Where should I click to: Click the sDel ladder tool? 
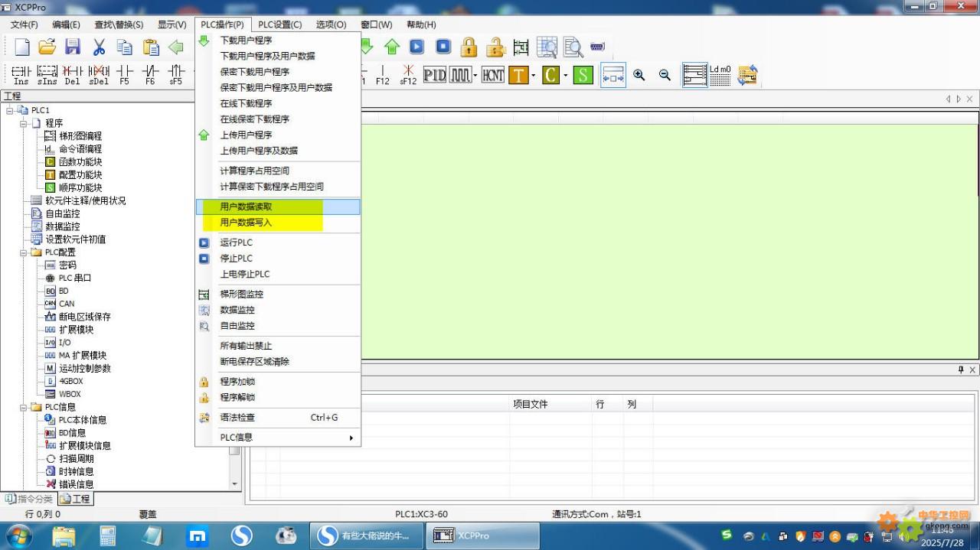click(x=99, y=75)
